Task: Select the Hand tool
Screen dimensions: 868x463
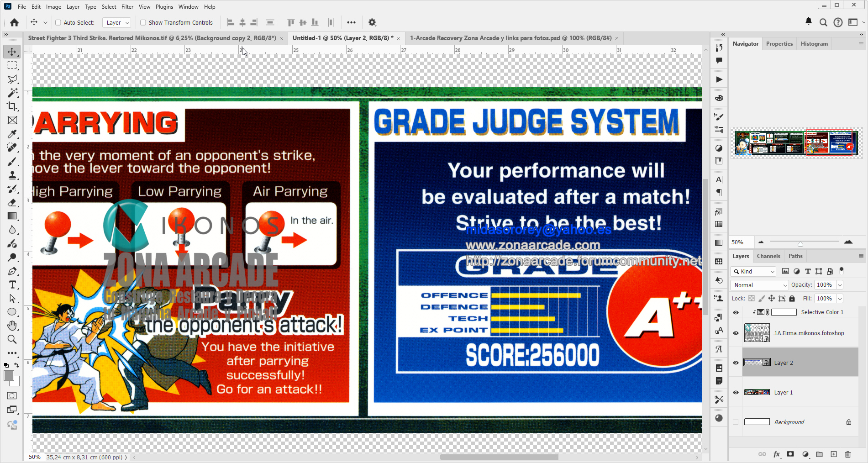Action: 12,326
